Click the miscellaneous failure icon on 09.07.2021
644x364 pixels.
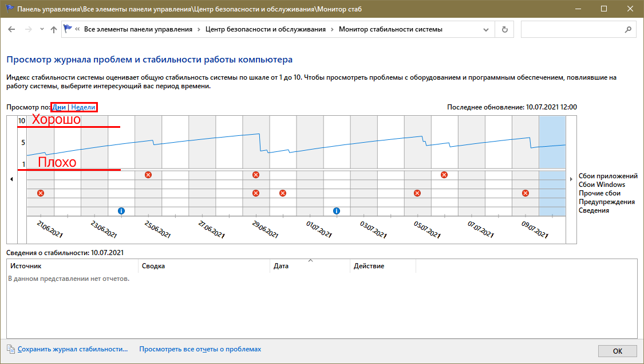pyautogui.click(x=525, y=193)
